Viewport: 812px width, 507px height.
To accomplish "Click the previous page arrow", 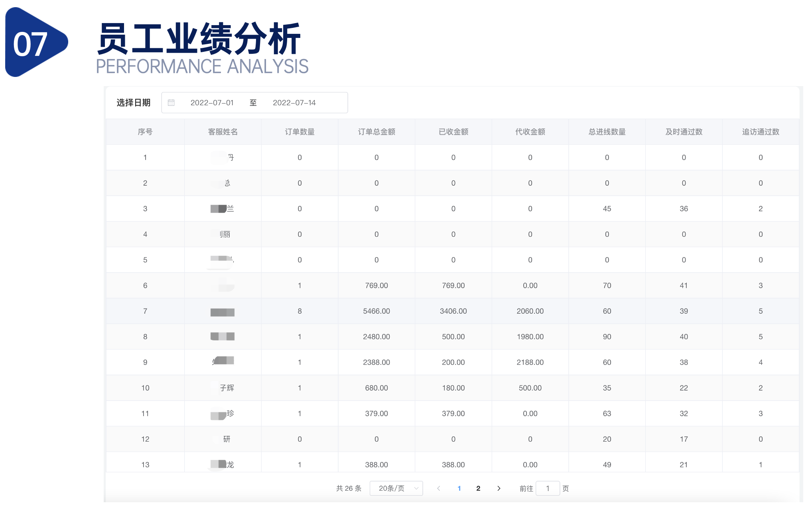I will tap(439, 488).
